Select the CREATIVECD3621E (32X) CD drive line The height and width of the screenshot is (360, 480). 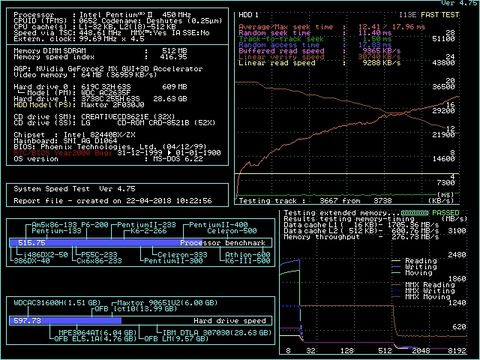coord(94,117)
